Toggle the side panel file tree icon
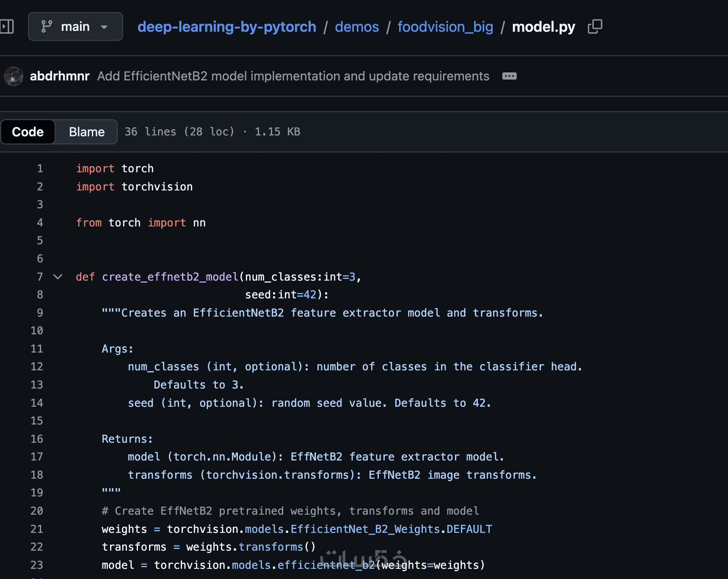This screenshot has width=728, height=579. [x=7, y=27]
